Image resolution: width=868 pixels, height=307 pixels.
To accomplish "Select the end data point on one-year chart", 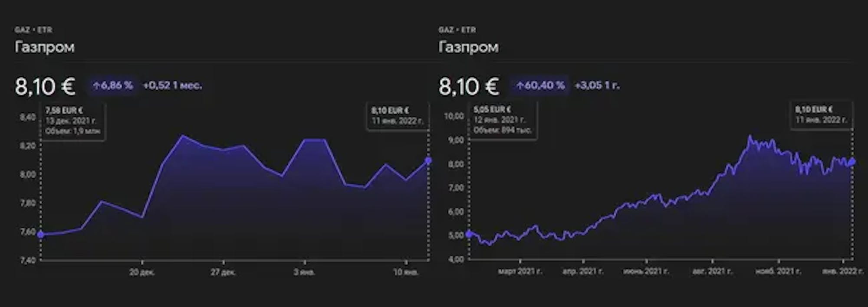I will click(852, 162).
